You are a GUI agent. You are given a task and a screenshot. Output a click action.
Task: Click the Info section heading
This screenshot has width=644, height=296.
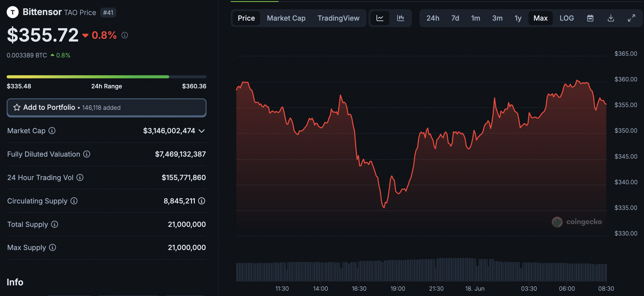click(x=15, y=282)
